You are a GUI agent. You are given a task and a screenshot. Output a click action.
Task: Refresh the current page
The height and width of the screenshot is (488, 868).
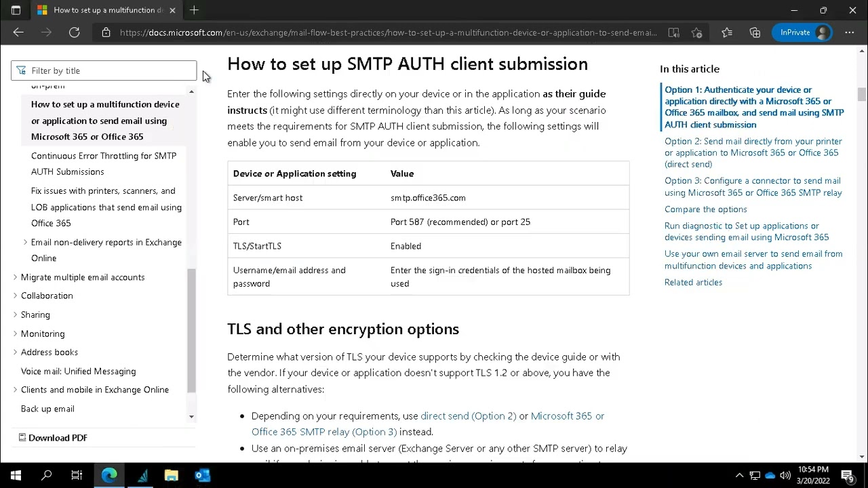(x=75, y=33)
